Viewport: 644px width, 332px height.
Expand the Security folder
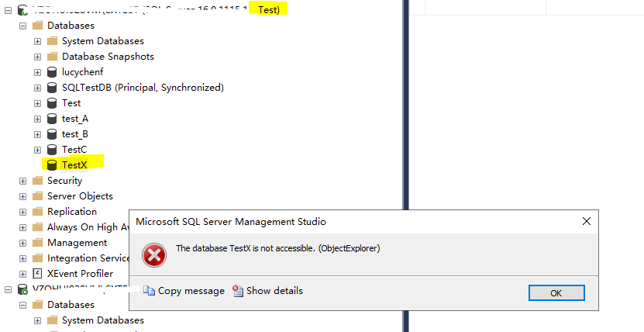(x=22, y=182)
